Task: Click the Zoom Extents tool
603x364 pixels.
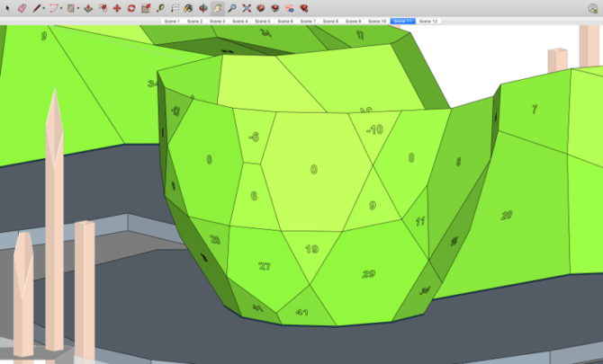Action: click(x=246, y=7)
